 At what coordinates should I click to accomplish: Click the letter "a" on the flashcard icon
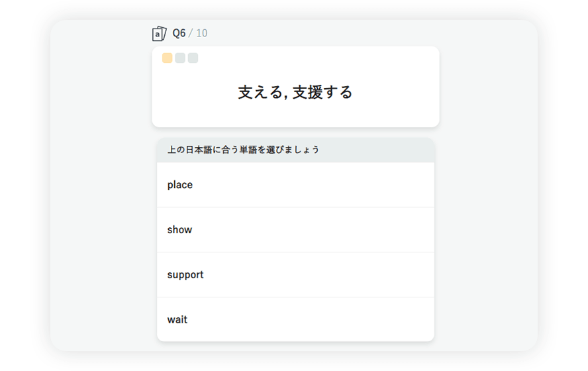tap(157, 35)
